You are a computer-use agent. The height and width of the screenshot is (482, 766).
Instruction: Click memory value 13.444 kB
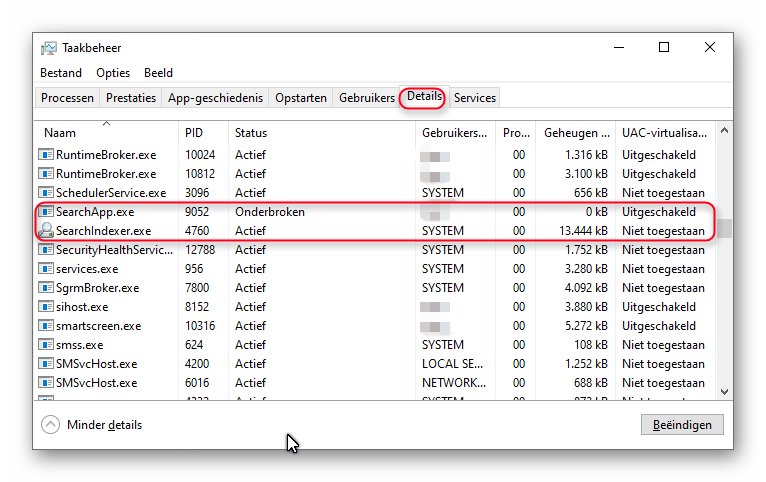pos(583,231)
